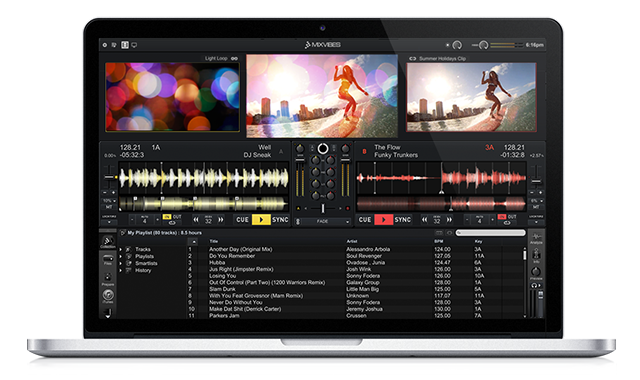Decrease deck A auto loop size with minus
The height and width of the screenshot is (380, 640).
[132, 220]
